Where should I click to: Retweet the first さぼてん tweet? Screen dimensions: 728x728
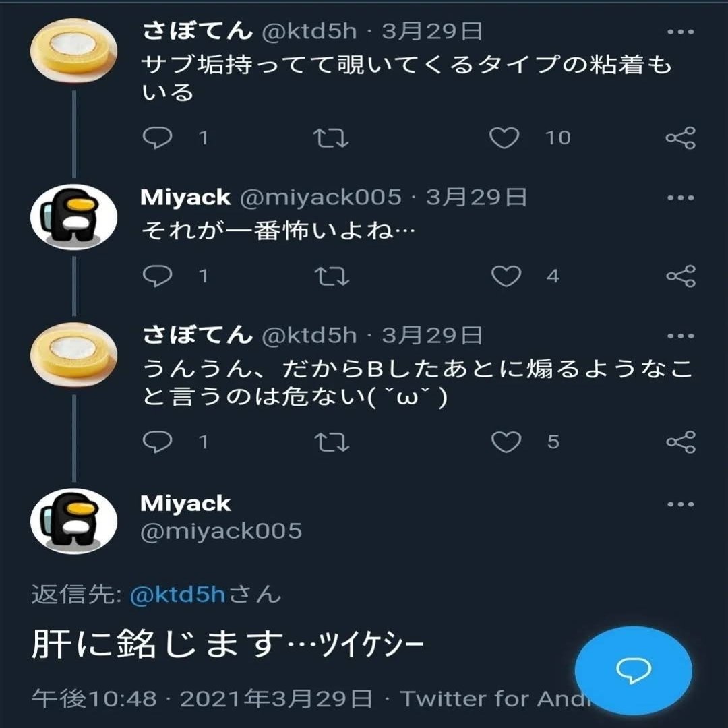(331, 138)
